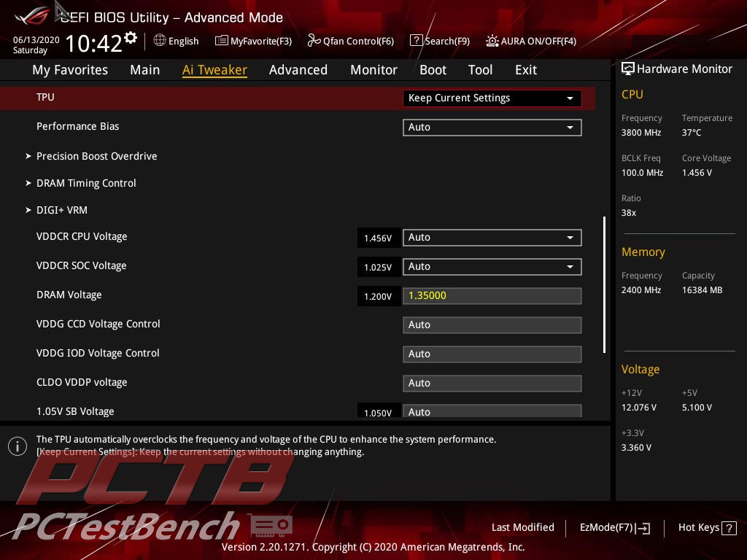This screenshot has height=560, width=747.
Task: Click the 1.456V CPU voltage readout
Action: 378,238
